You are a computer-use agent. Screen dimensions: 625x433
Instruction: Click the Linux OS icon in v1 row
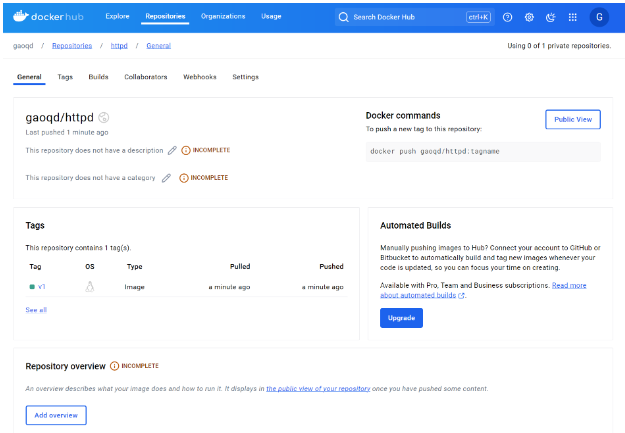tap(90, 286)
